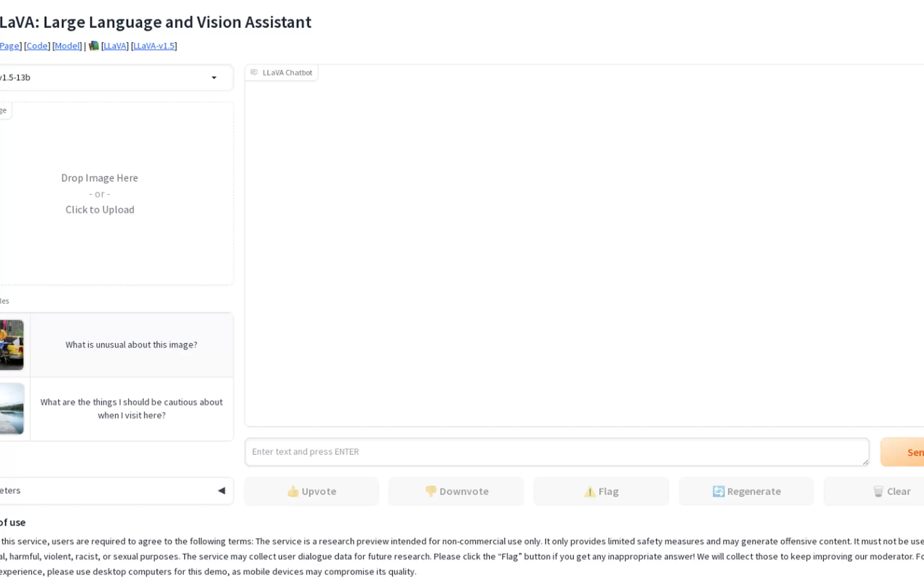Click the thumbs-up Upvote button
Image resolution: width=924 pixels, height=578 pixels.
311,491
